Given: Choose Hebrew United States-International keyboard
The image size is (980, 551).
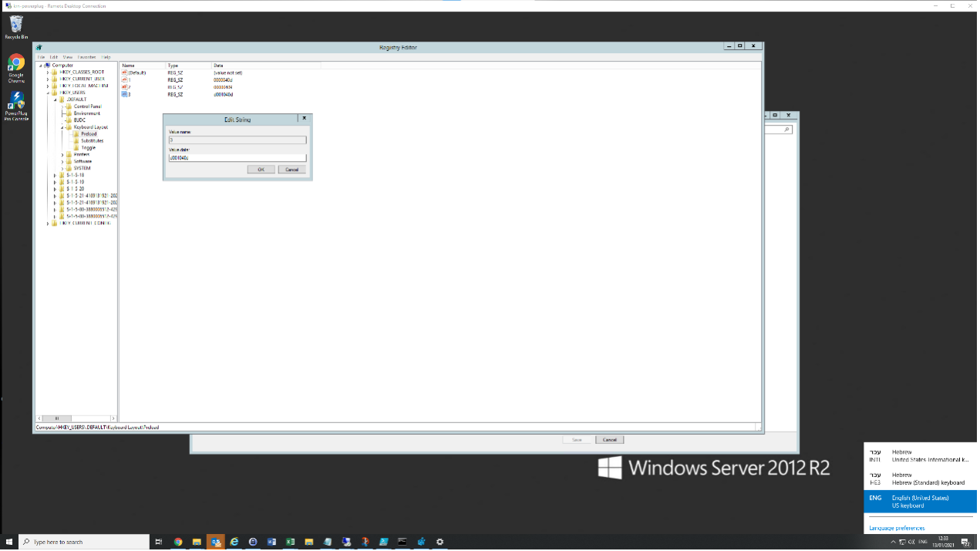Looking at the screenshot, I should (x=920, y=456).
